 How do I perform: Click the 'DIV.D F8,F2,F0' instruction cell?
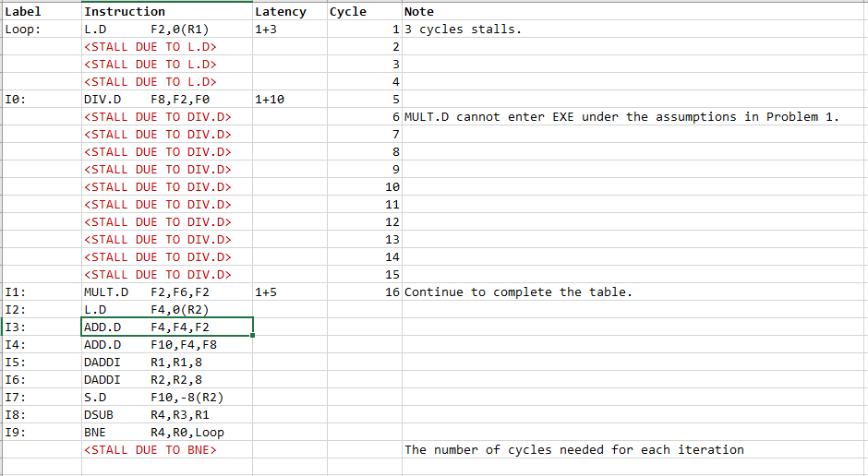pyautogui.click(x=167, y=100)
